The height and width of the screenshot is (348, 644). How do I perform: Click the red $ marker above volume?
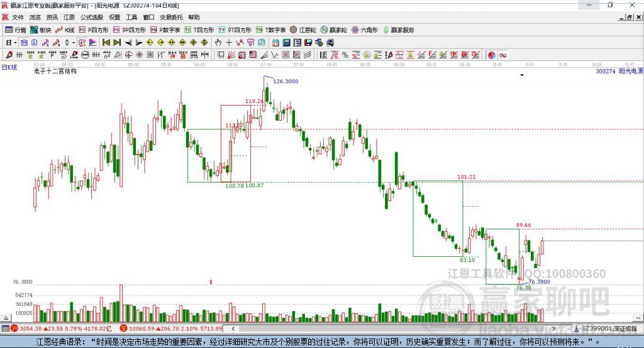point(211,282)
